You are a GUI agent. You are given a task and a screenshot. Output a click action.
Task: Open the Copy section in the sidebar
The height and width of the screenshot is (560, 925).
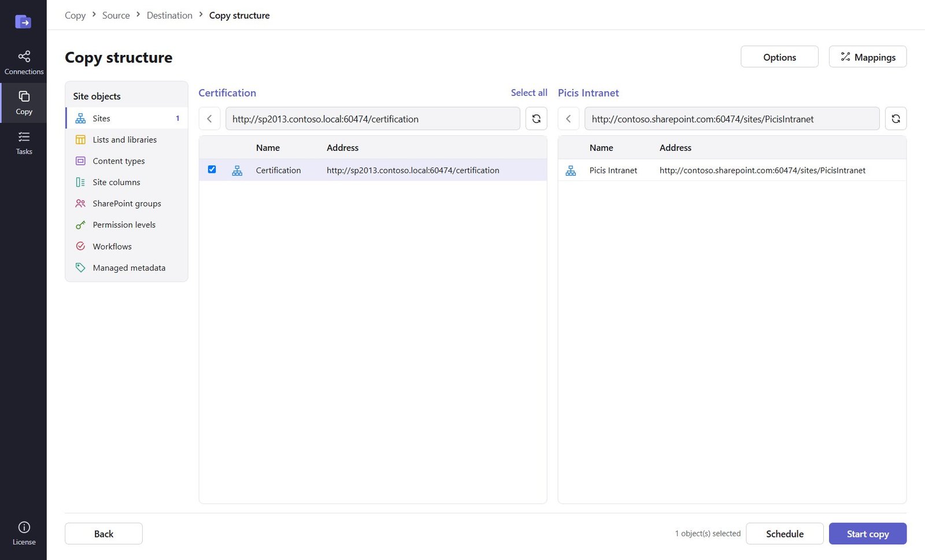pos(24,103)
